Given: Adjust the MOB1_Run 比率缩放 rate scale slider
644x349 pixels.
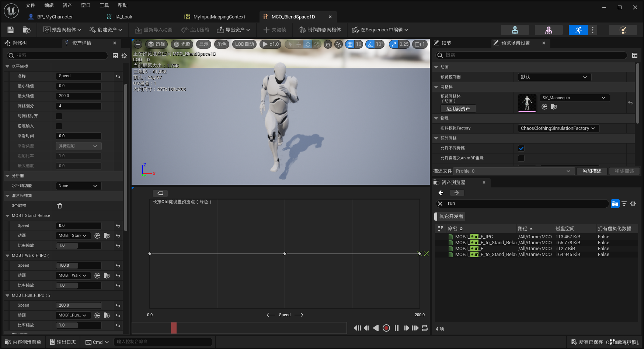Looking at the screenshot, I should point(79,325).
